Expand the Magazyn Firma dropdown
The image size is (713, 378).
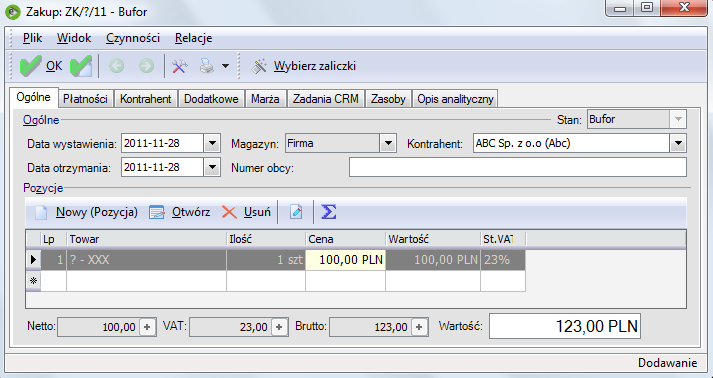click(x=388, y=144)
